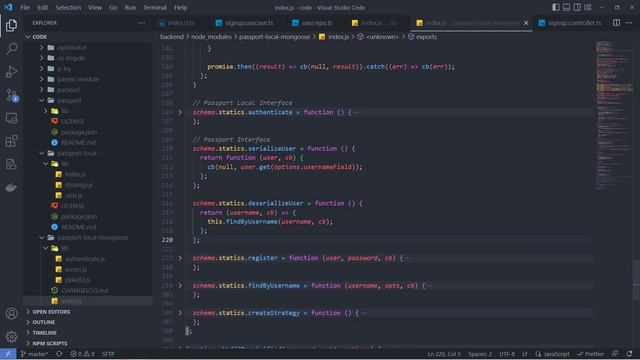Toggle the secondary side bar visibility
Image resolution: width=640 pixels, height=360 pixels.
click(x=577, y=7)
